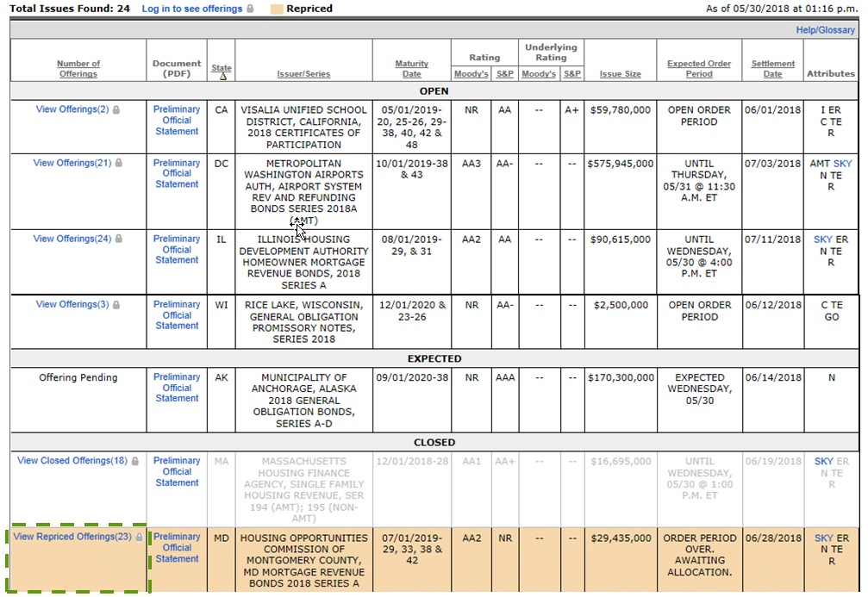Screen dimensions: 868x597
Task: Click the lock icon beside View Offerings(2)
Action: [x=116, y=110]
